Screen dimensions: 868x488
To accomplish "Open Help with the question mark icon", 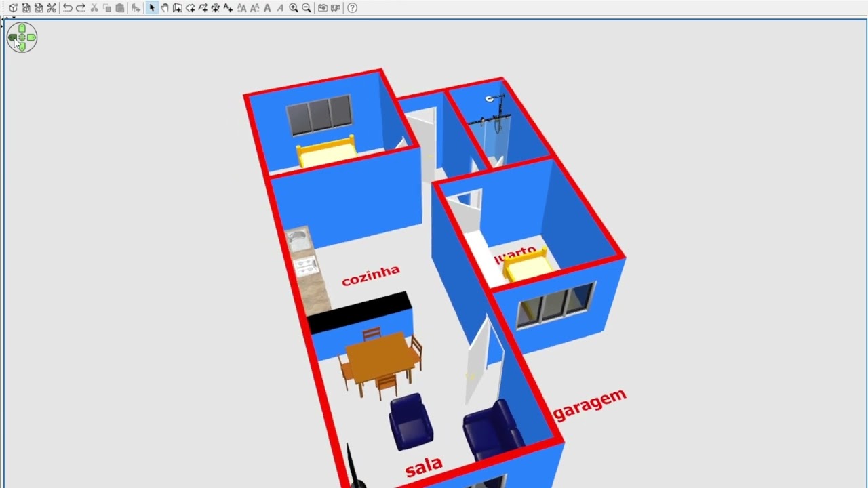I will point(352,8).
